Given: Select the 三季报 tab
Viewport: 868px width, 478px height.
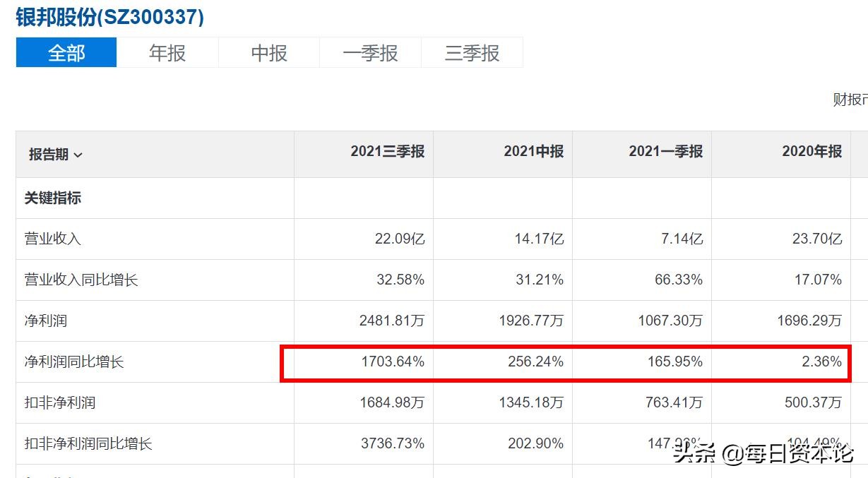Looking at the screenshot, I should pos(472,52).
